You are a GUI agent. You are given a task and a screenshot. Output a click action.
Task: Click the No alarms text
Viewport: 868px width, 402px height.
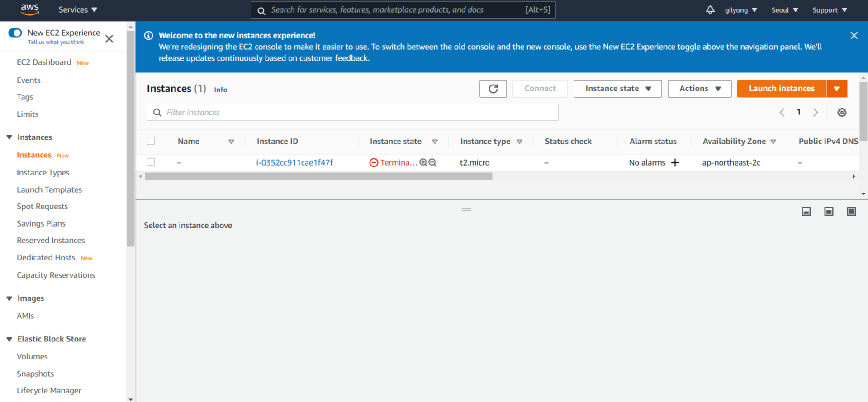click(647, 162)
